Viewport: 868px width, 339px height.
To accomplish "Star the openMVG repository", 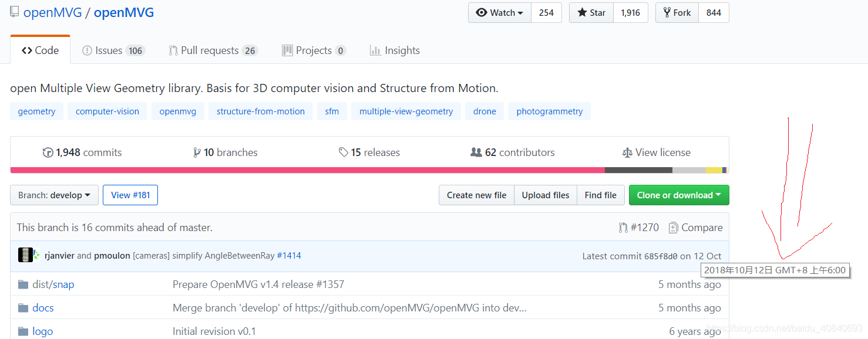I will [x=591, y=13].
